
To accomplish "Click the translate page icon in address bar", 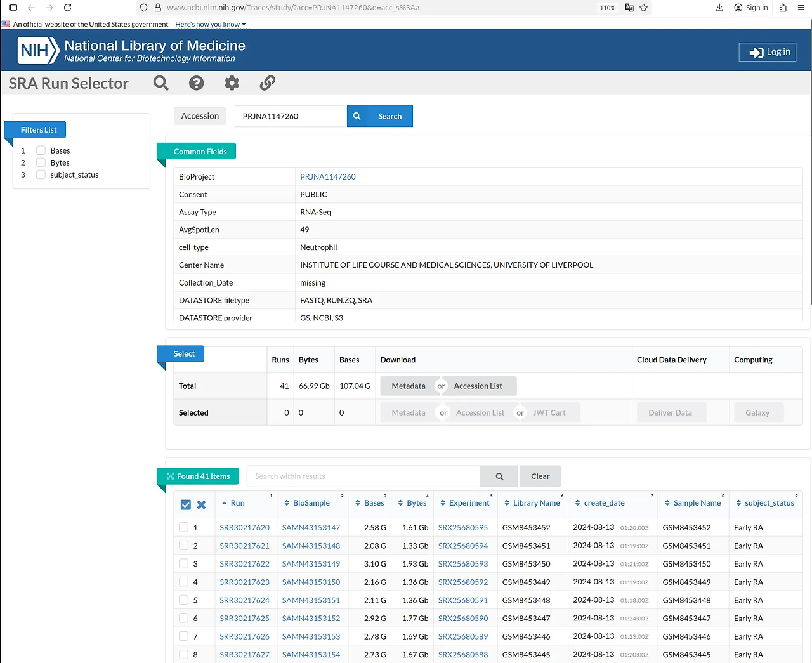I will pyautogui.click(x=629, y=8).
